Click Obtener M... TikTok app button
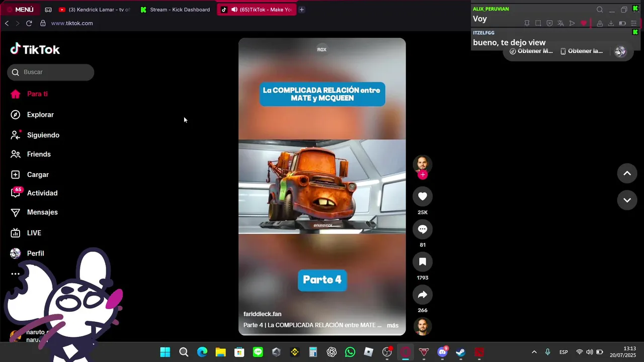 coord(531,51)
